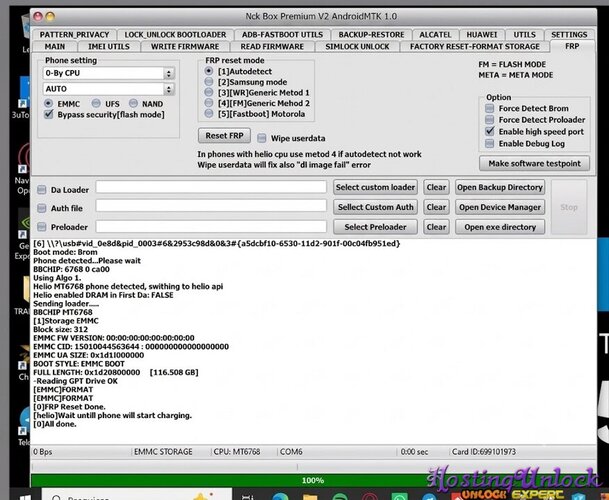
Task: Click Select Preloader button
Action: tap(375, 227)
